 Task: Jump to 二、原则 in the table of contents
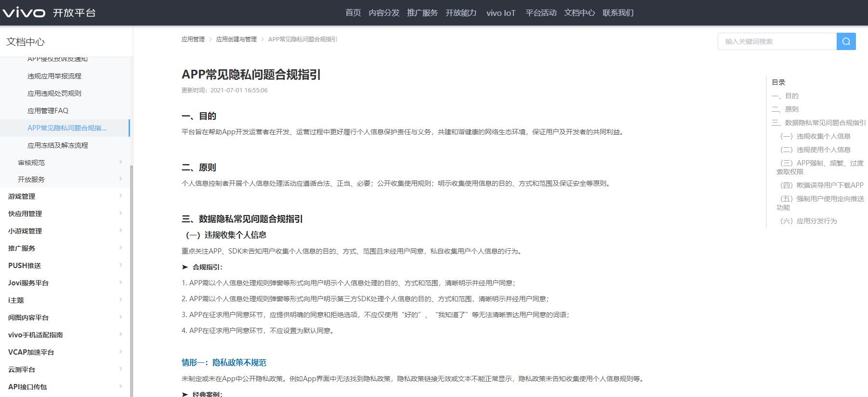pyautogui.click(x=785, y=109)
